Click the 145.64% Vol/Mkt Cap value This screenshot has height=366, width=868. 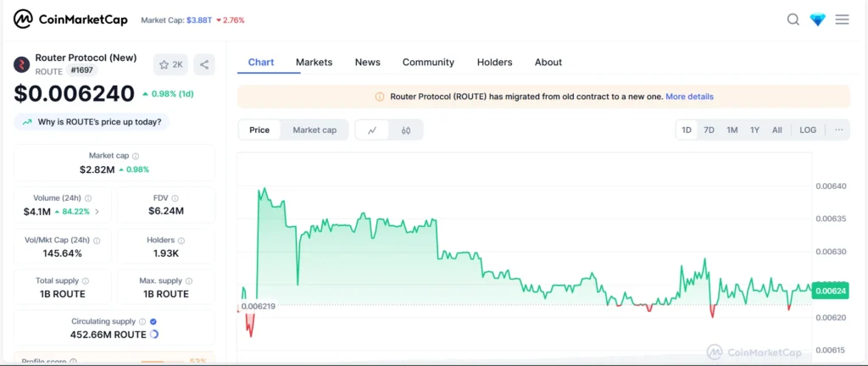[x=62, y=253]
